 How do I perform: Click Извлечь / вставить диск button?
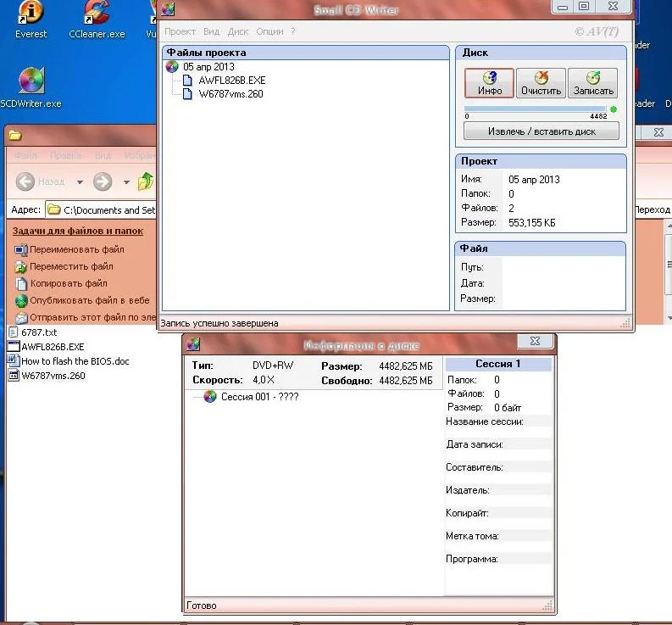[541, 131]
